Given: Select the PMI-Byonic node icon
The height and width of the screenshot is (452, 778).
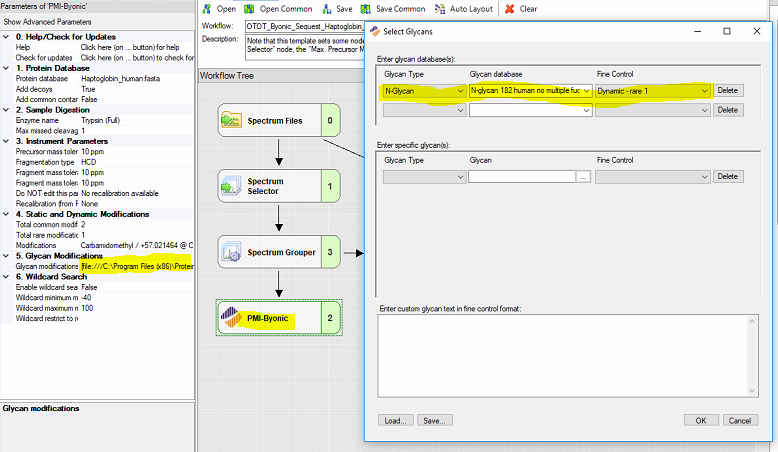Looking at the screenshot, I should click(x=231, y=318).
